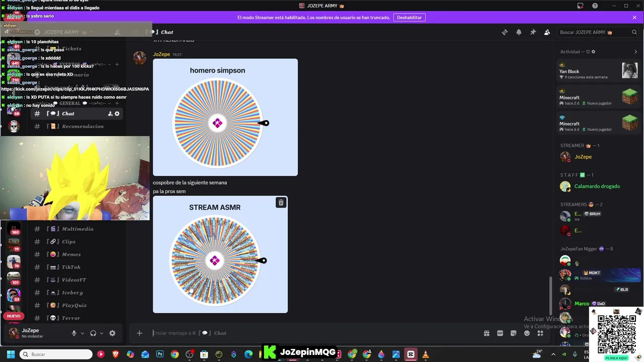Open the Memes channel
This screenshot has height=362, width=644.
coord(77,254)
